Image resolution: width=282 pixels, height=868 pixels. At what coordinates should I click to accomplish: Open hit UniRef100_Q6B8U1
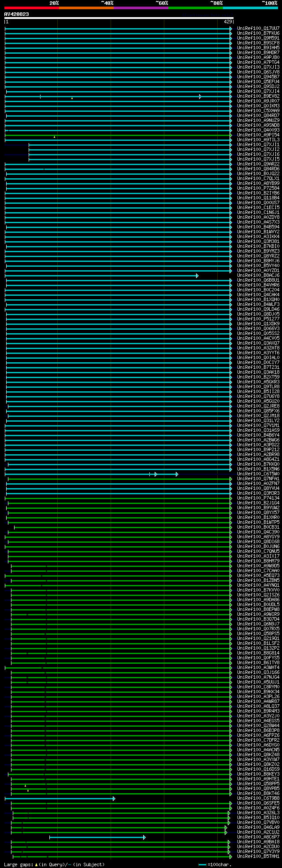click(x=258, y=280)
